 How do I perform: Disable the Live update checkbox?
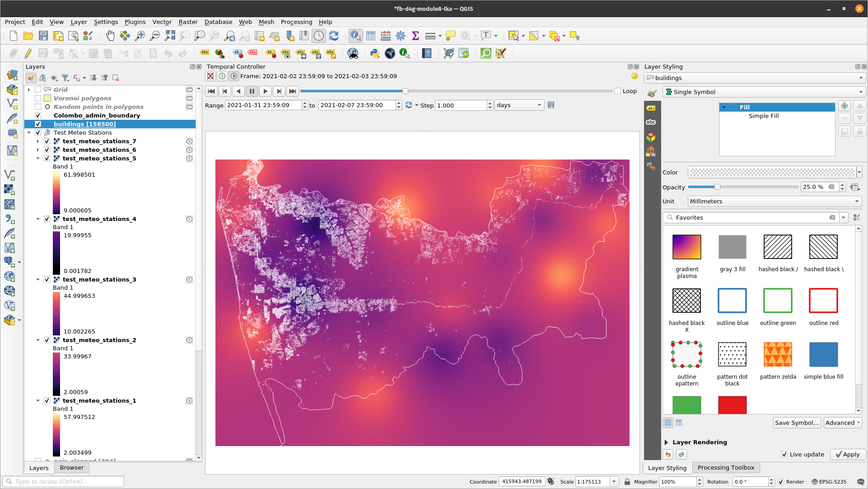(x=784, y=454)
